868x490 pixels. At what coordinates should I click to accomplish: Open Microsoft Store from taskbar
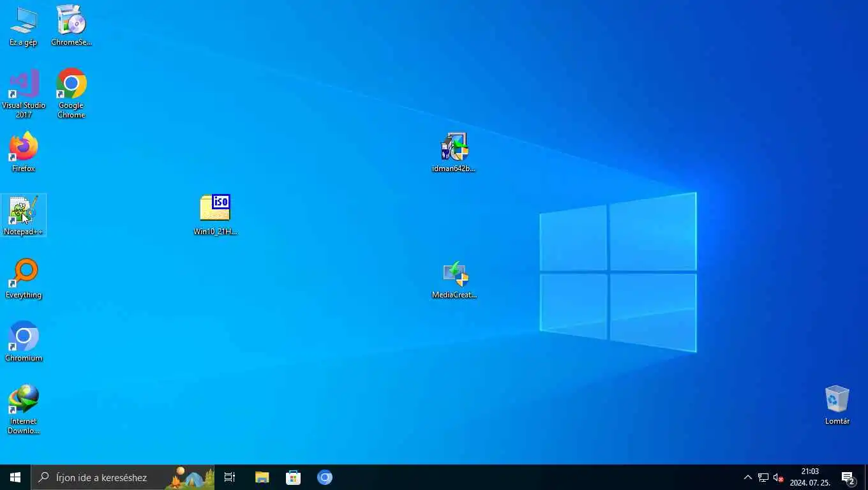tap(293, 477)
